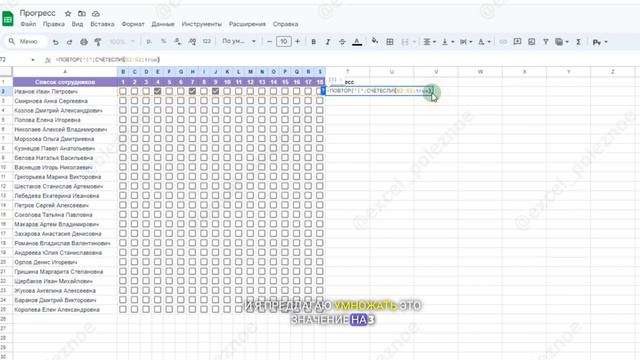Open the text wrapping dropdown

(x=466, y=42)
